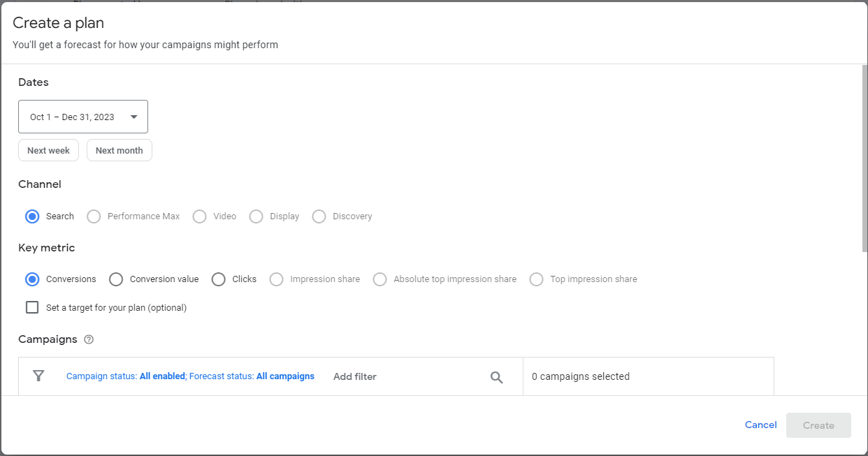868x456 pixels.
Task: Click the filter funnel icon
Action: (38, 376)
